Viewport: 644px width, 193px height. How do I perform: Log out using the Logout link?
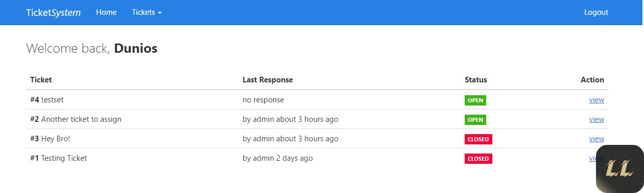click(x=596, y=12)
